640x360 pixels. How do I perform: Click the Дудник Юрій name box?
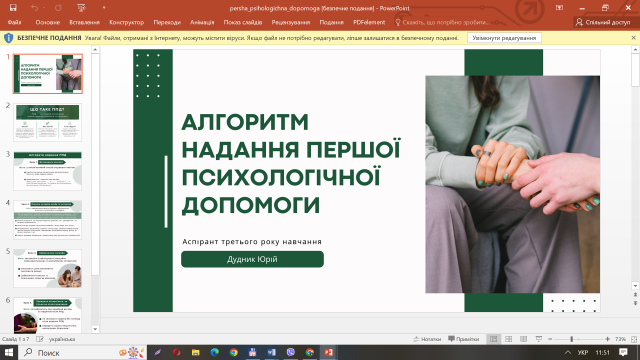point(252,259)
